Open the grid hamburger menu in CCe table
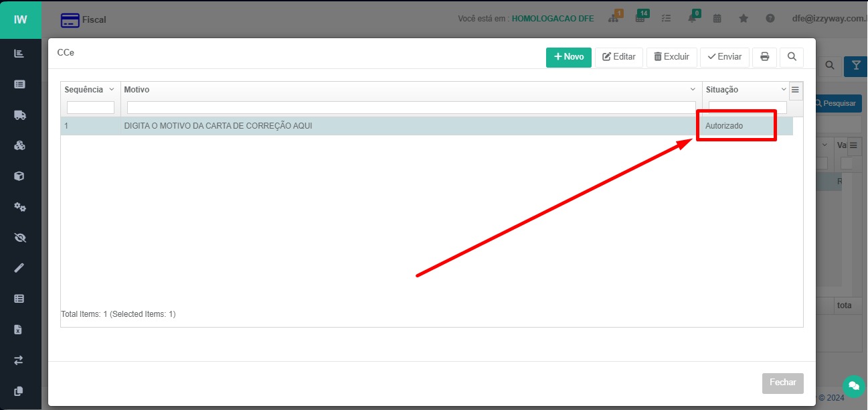Image resolution: width=868 pixels, height=410 pixels. tap(795, 90)
